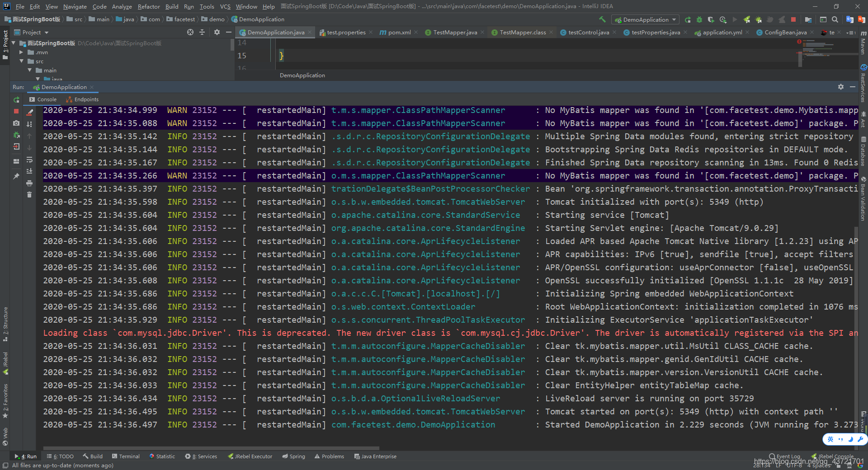
Task: Run with JRebel rocket icon
Action: 746,19
